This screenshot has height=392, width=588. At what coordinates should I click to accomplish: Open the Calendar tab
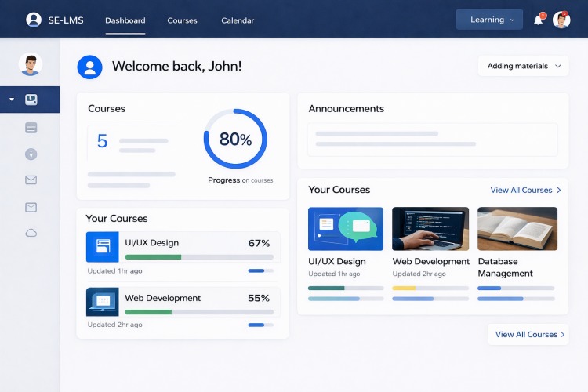[x=238, y=20]
